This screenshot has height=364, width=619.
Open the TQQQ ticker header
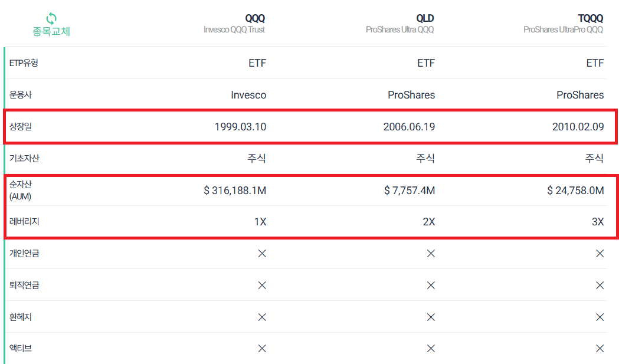pyautogui.click(x=591, y=18)
